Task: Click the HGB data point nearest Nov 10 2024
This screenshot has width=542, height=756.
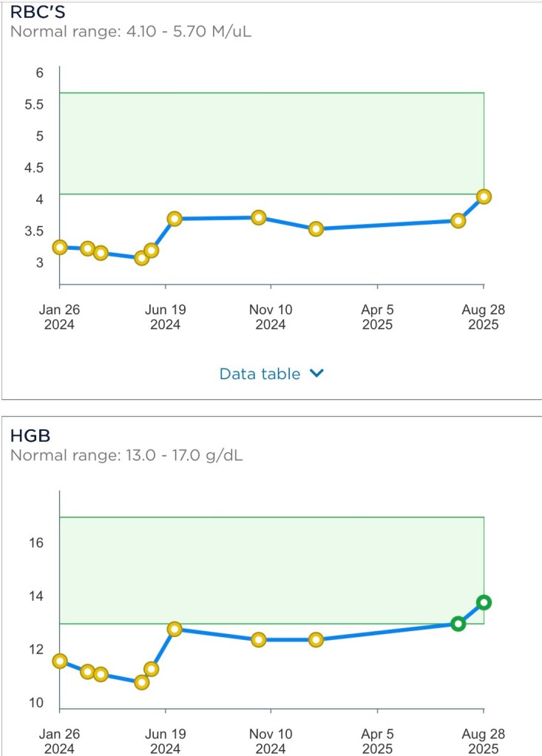Action: click(x=259, y=640)
